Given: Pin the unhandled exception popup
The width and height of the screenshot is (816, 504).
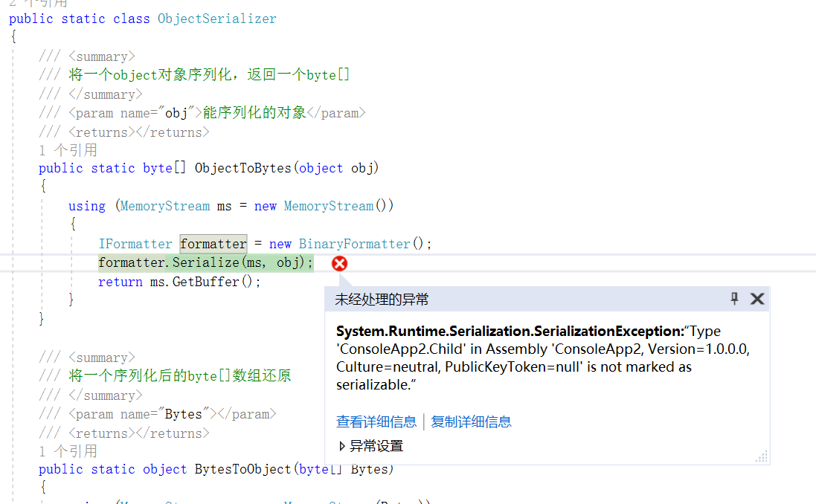Looking at the screenshot, I should tap(734, 299).
